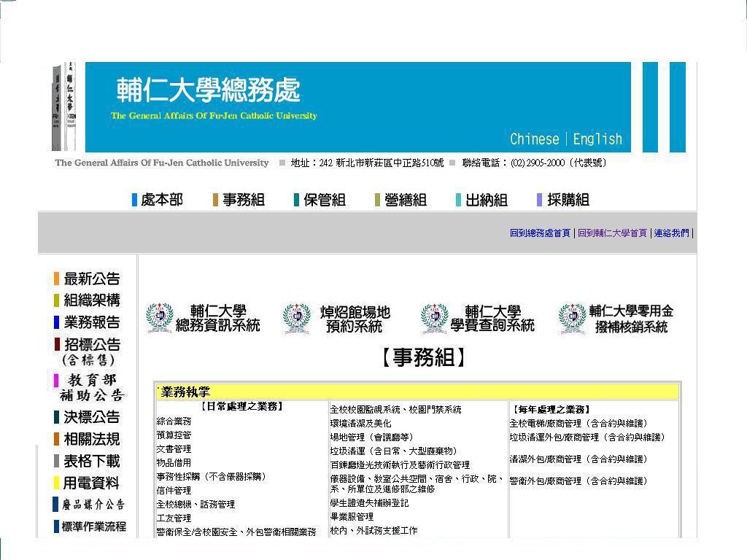This screenshot has height=560, width=747.
Task: Open the 輔仁大學總務資訊系統 link
Action: coord(217,318)
